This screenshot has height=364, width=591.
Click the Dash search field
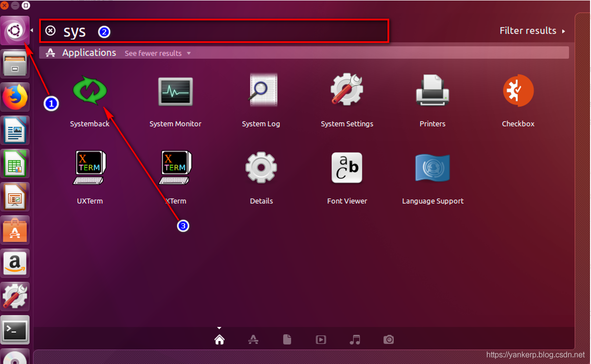pos(214,31)
